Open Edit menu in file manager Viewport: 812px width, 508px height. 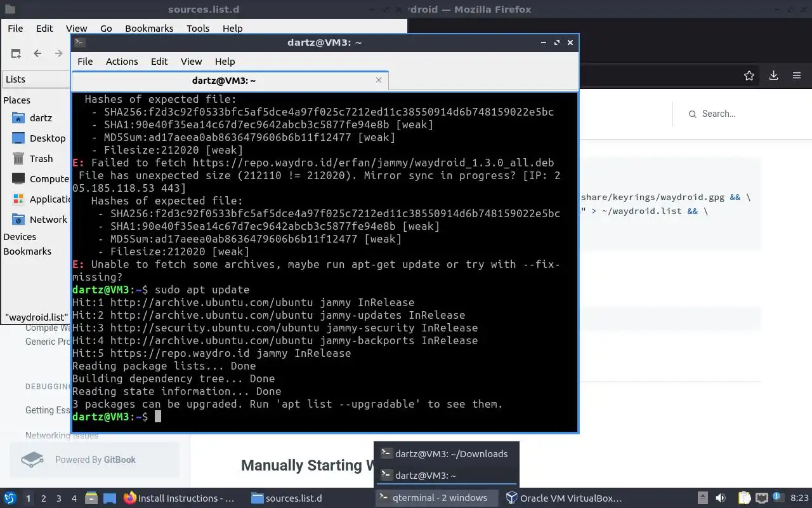point(44,29)
